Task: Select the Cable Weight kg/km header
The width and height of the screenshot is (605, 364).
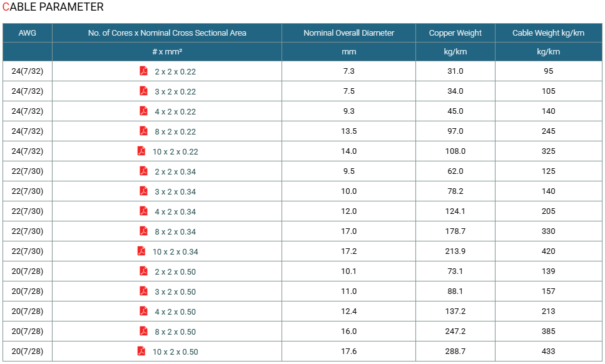Action: pyautogui.click(x=548, y=33)
